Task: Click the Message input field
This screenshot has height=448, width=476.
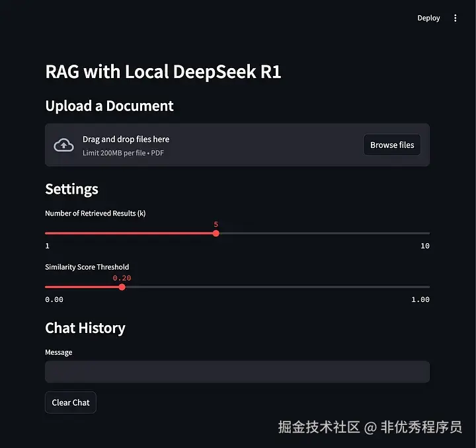Action: [237, 371]
